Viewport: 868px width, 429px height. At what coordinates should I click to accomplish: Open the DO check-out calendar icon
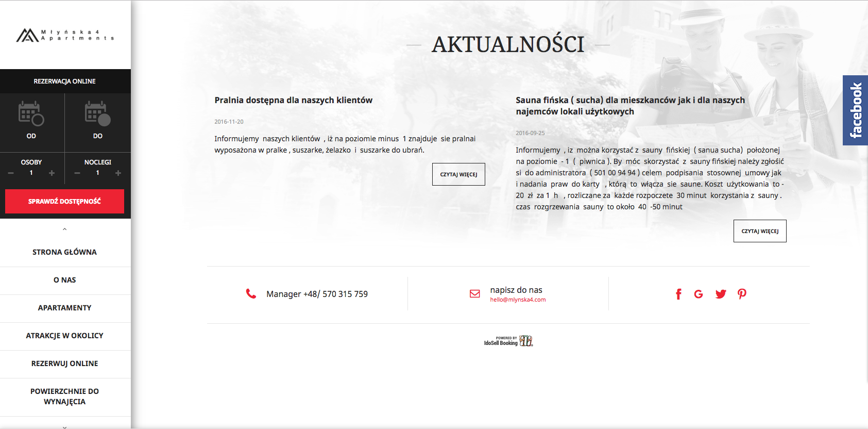97,114
